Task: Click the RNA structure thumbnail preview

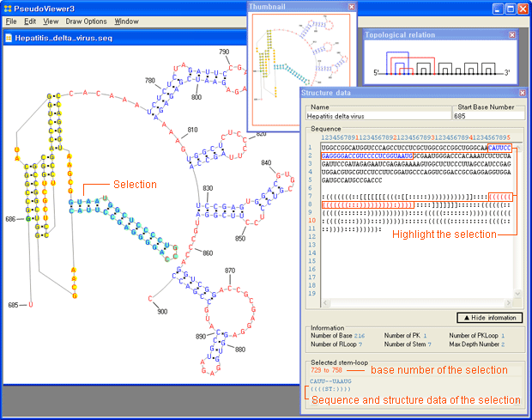Action: click(x=302, y=69)
